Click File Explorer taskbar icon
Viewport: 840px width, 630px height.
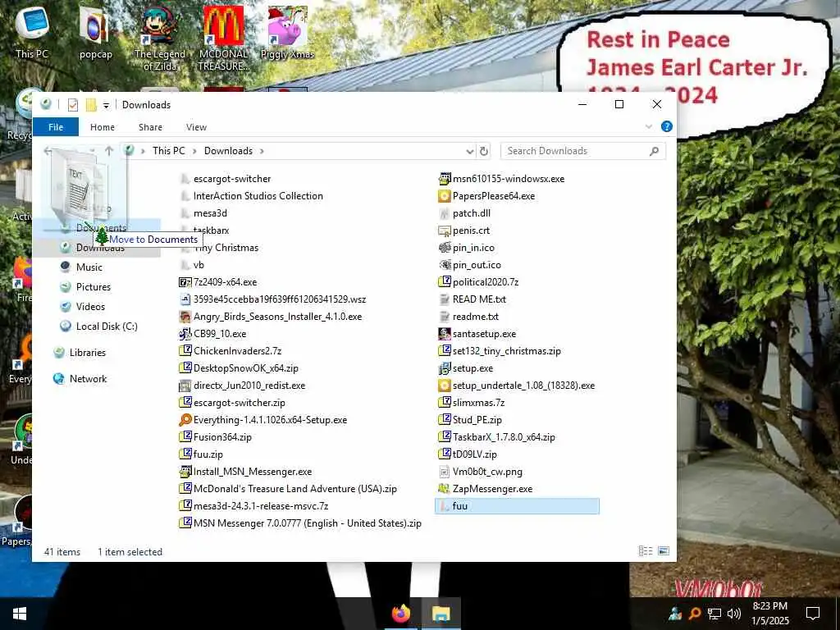(x=441, y=614)
